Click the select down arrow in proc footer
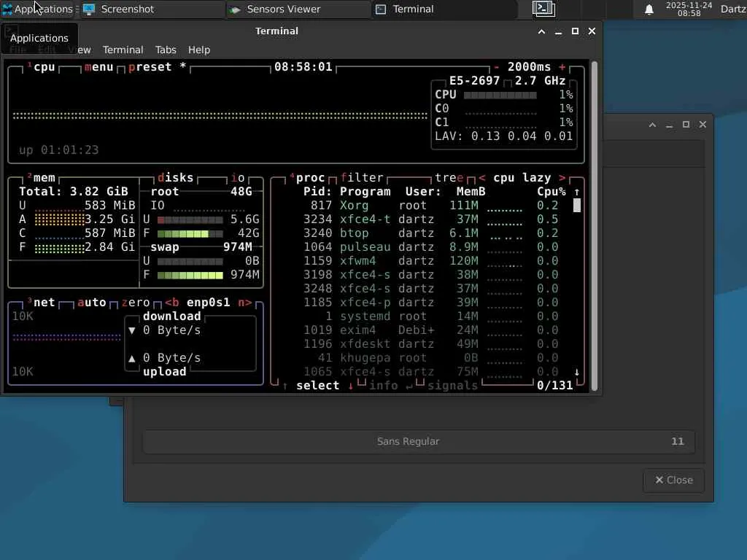Screen dimensions: 747x560 [351, 386]
